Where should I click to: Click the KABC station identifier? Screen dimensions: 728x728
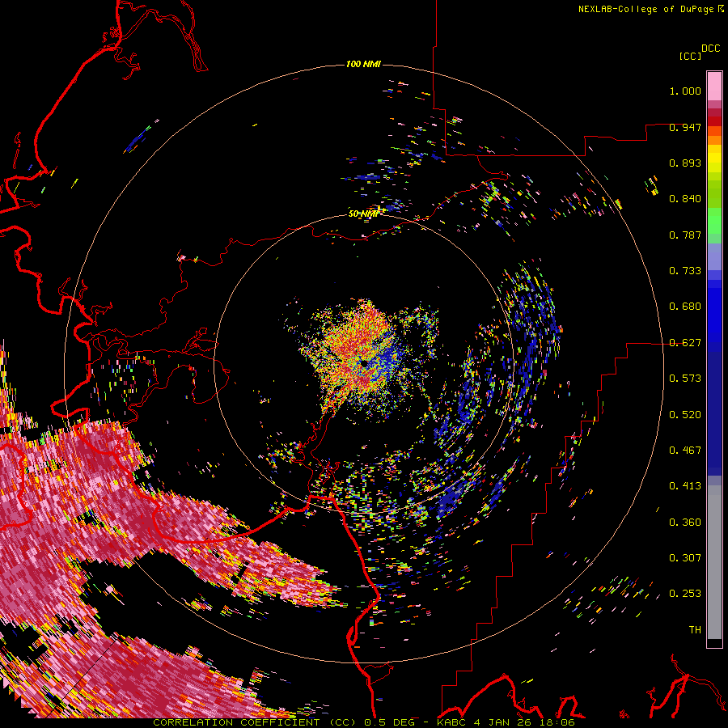tap(451, 722)
